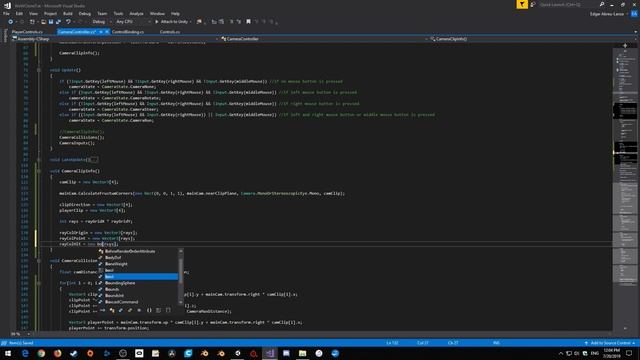Toggle a bookmark with the bookmark toolbar icon
The image size is (640, 360).
pyautogui.click(x=248, y=22)
